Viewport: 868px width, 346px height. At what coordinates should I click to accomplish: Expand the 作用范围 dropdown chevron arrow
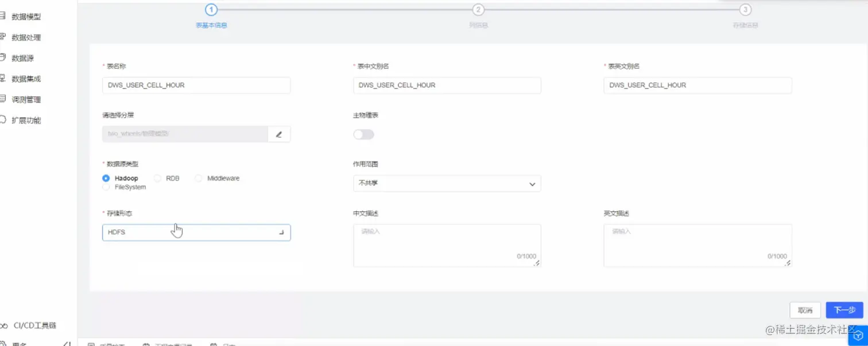[x=532, y=184]
